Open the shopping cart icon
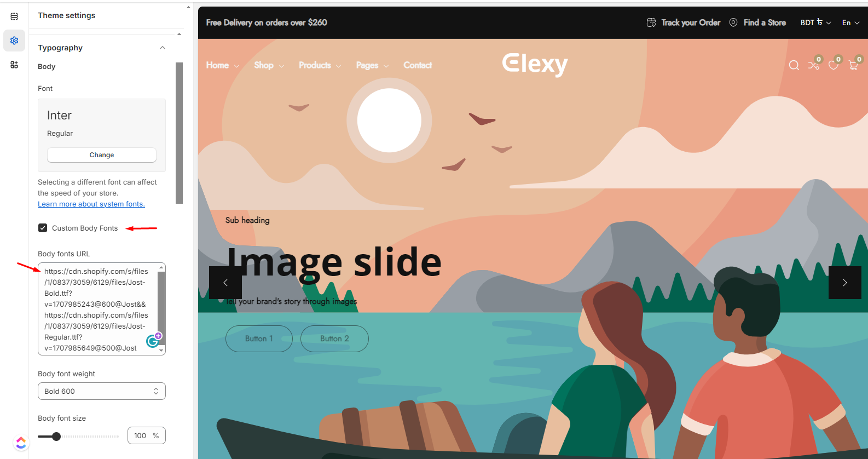The height and width of the screenshot is (459, 868). point(853,65)
